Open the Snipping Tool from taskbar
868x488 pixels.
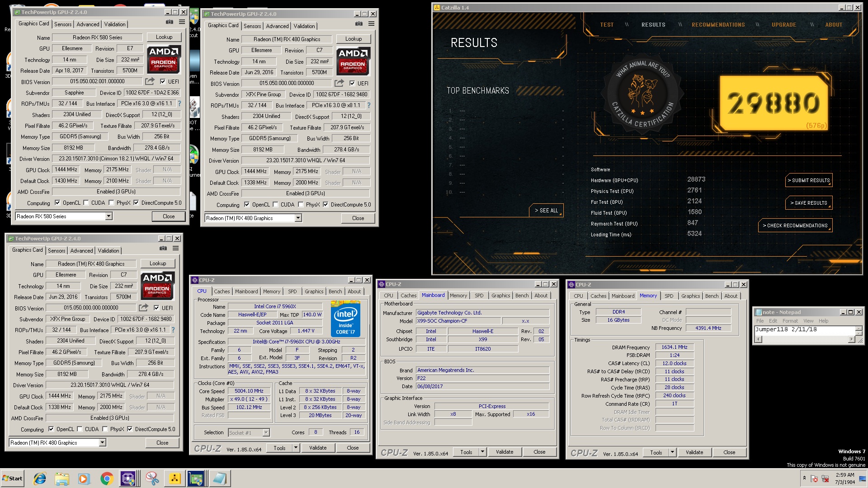pyautogui.click(x=152, y=479)
